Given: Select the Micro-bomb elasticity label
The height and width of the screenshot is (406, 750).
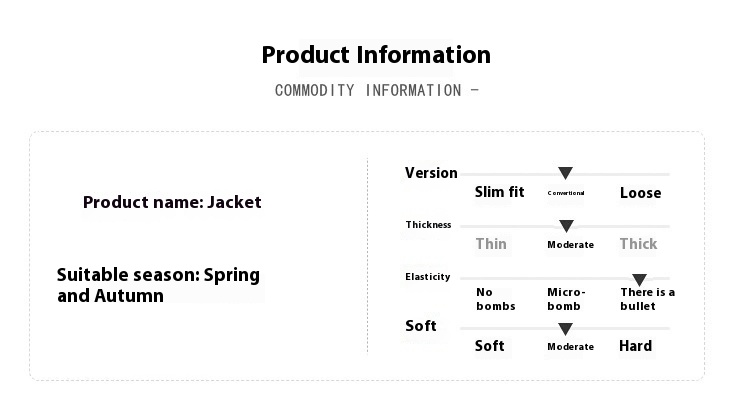Looking at the screenshot, I should pos(566,299).
